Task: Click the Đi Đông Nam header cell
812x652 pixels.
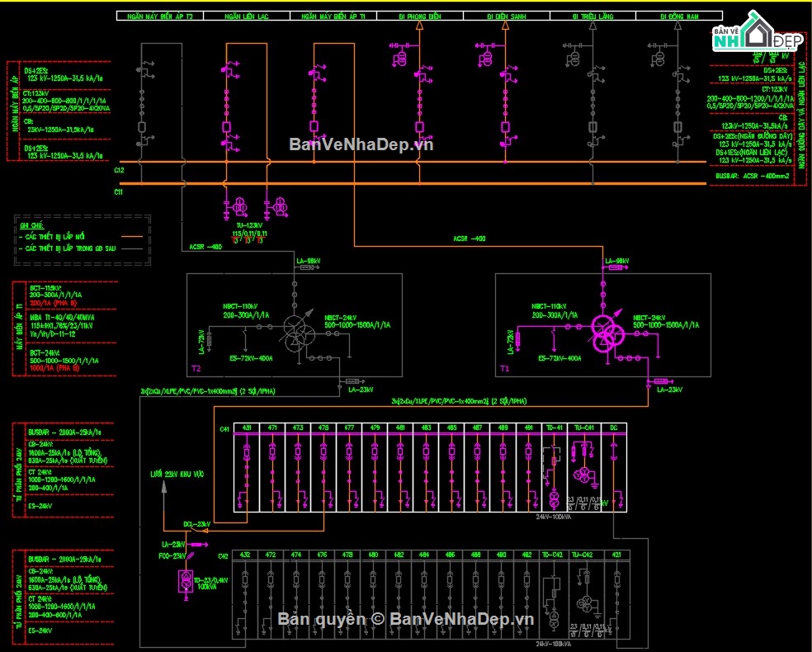Action: [x=678, y=16]
